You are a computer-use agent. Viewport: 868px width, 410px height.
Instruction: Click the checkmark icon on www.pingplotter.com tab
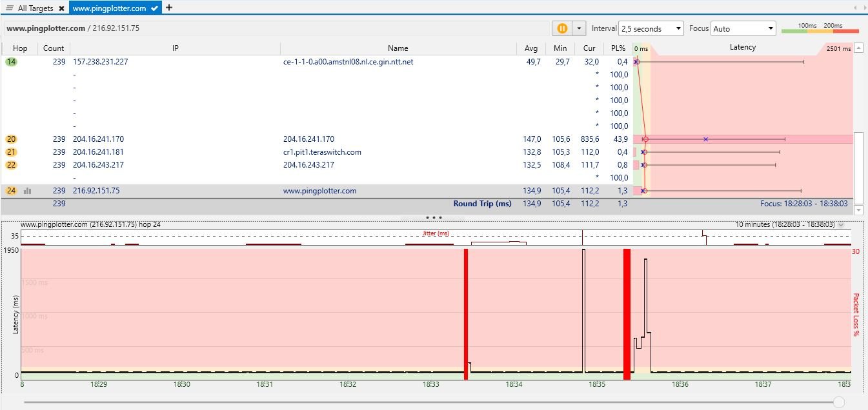(x=154, y=8)
